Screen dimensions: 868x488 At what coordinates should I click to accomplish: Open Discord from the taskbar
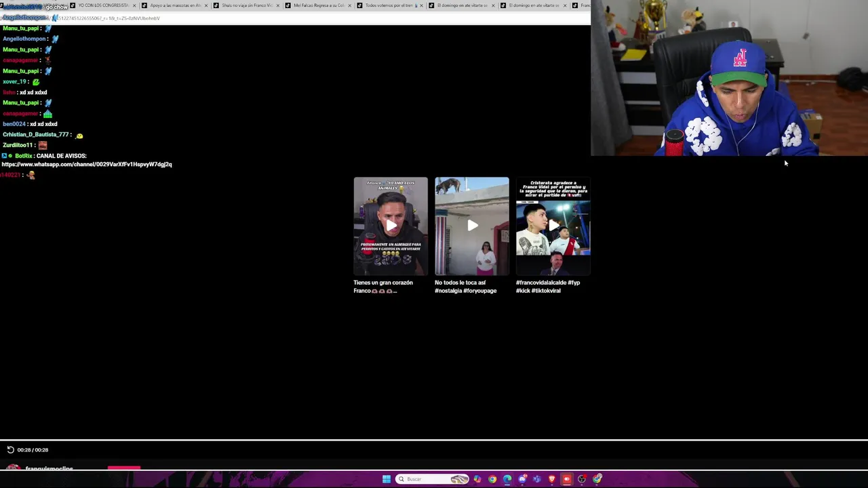point(522,479)
